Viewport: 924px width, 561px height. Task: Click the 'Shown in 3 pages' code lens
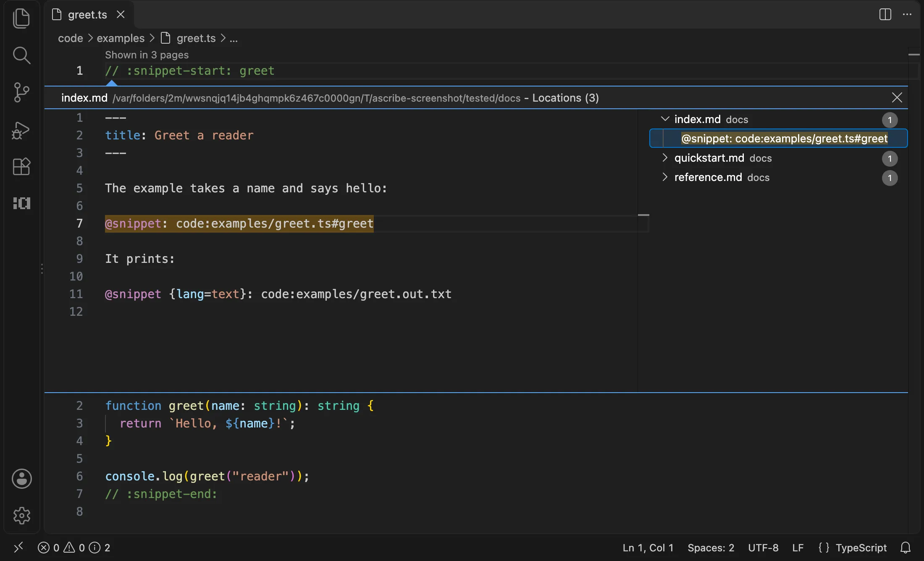147,55
